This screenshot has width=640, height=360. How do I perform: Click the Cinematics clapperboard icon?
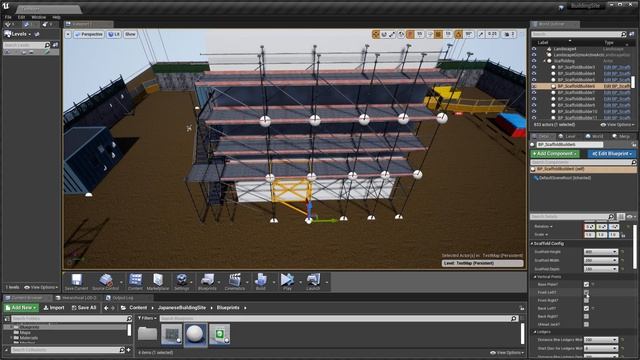tap(235, 280)
